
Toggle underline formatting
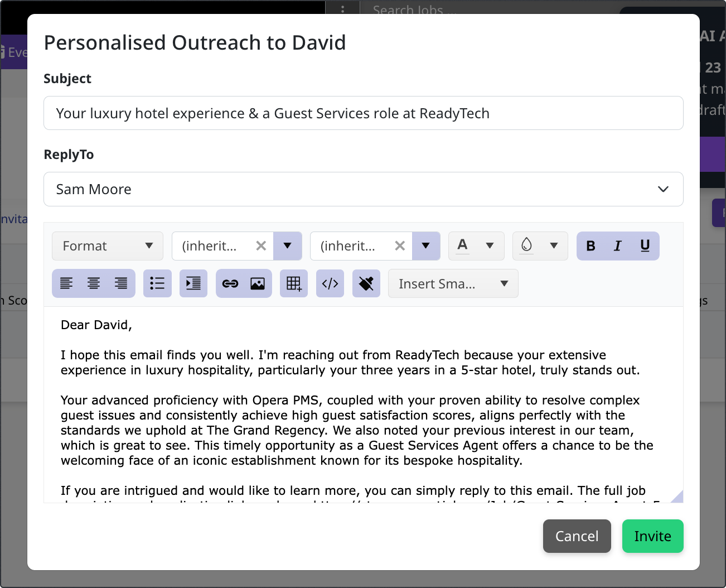tap(645, 246)
